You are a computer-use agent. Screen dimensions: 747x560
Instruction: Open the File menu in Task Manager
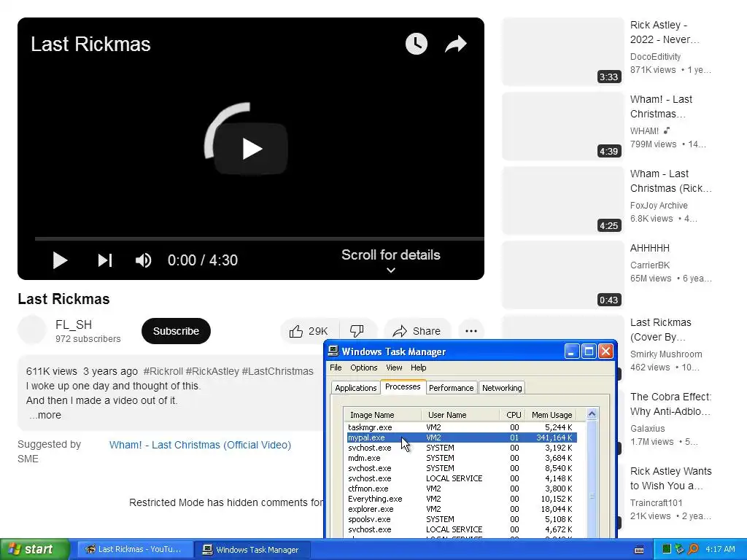(x=336, y=367)
